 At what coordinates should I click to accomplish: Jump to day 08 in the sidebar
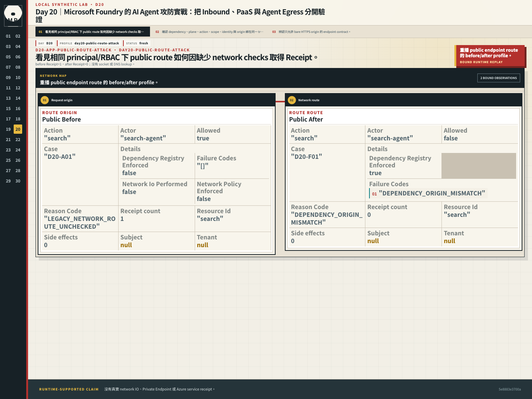18,67
